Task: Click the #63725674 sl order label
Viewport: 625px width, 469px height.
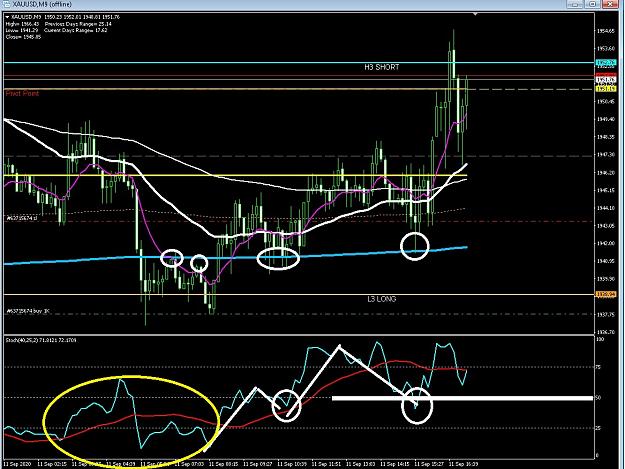Action: [x=22, y=218]
